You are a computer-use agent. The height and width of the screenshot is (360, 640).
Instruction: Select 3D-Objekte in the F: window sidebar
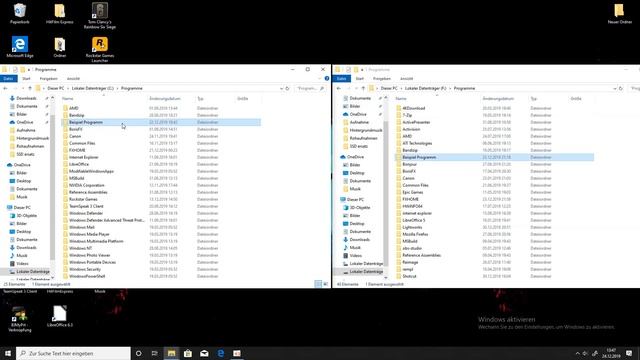(x=360, y=207)
